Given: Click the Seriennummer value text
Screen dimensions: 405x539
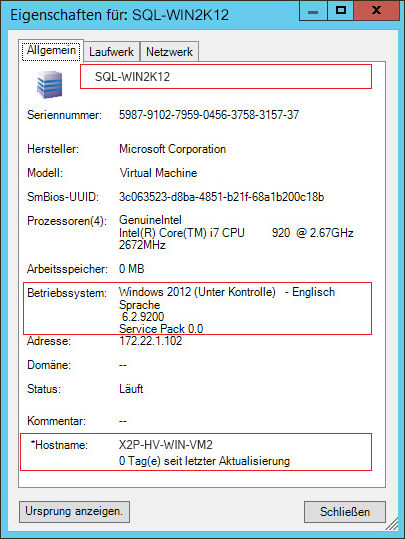Looking at the screenshot, I should tap(209, 115).
